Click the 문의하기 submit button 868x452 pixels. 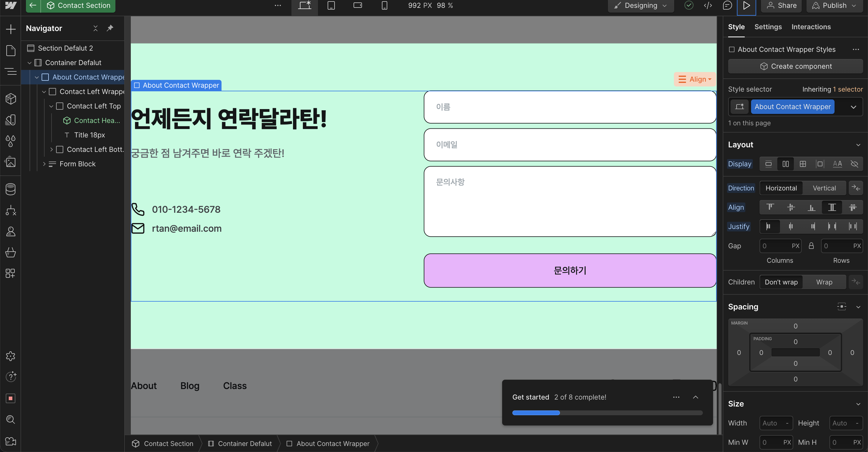570,271
